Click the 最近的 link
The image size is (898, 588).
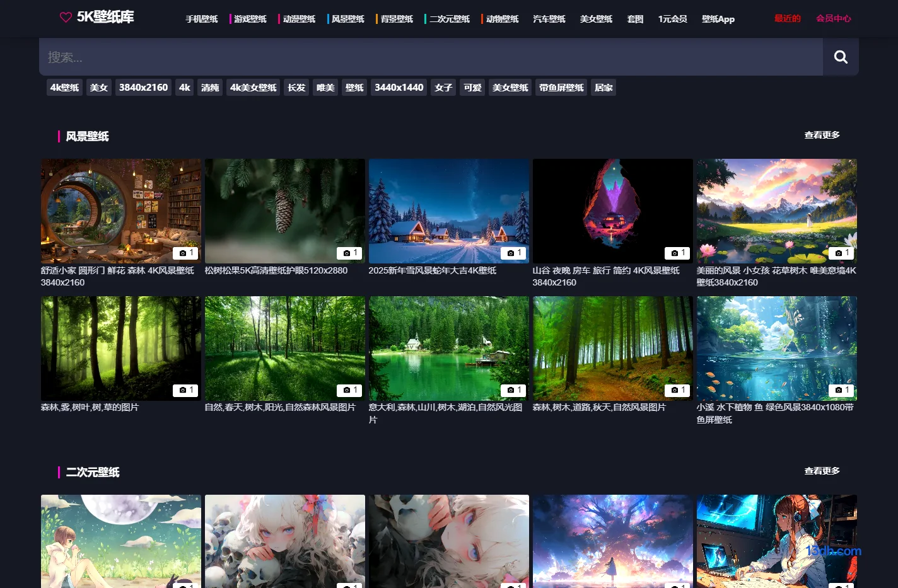pyautogui.click(x=788, y=18)
